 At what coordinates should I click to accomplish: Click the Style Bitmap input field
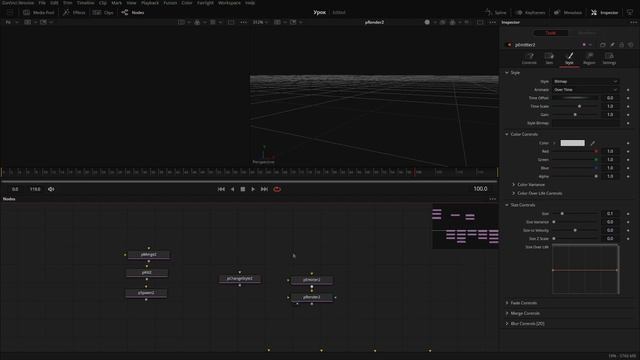[x=585, y=123]
